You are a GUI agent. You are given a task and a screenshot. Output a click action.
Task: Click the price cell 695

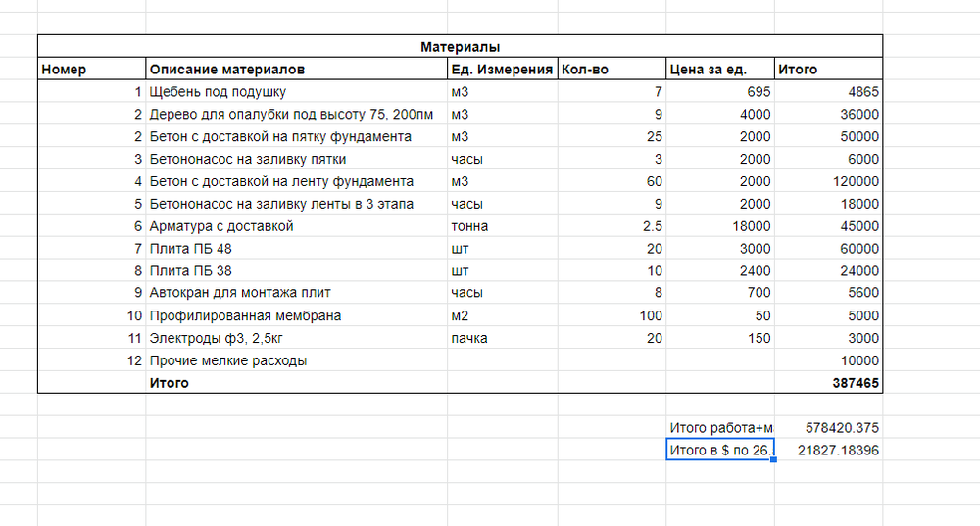click(720, 91)
